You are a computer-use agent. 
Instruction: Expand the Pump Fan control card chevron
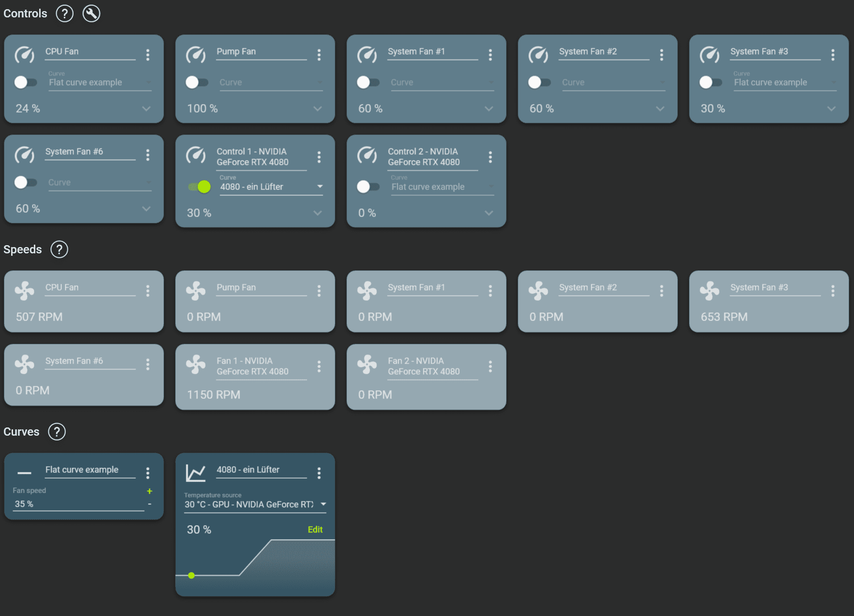(x=317, y=109)
